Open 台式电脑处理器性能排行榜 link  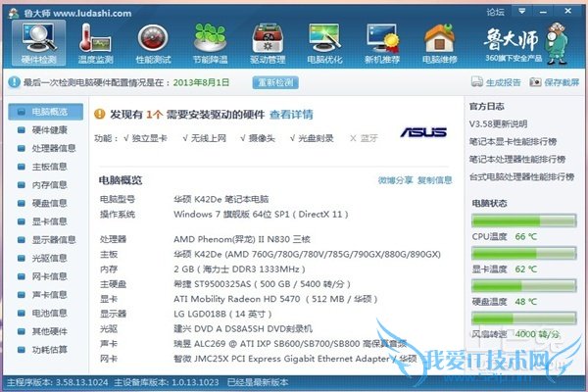(x=521, y=177)
